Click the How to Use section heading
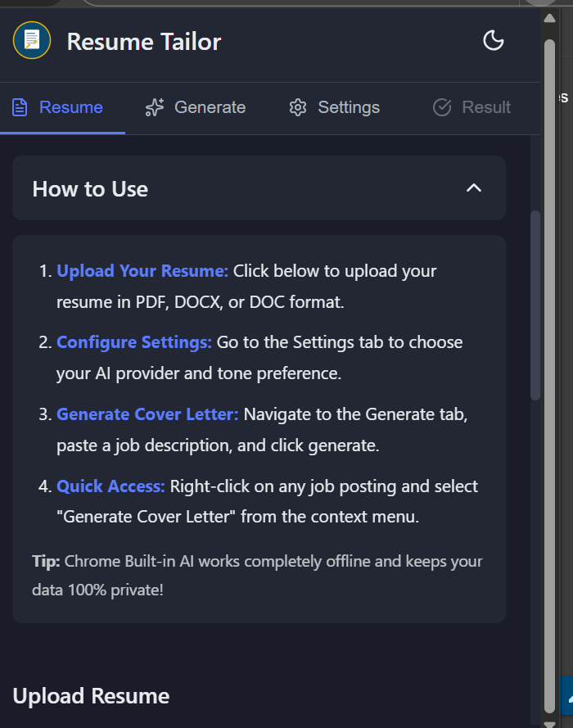573x728 pixels. click(x=90, y=189)
